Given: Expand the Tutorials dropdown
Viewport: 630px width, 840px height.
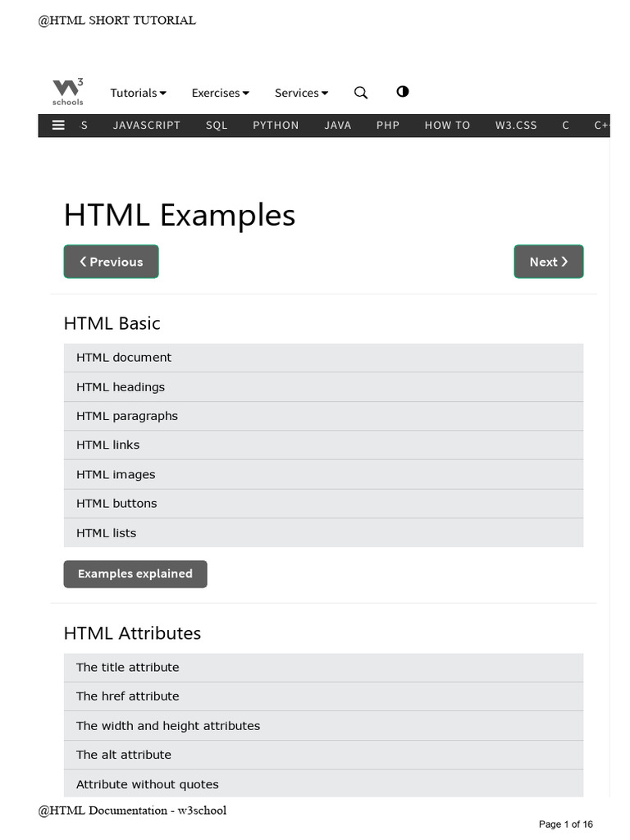Looking at the screenshot, I should (139, 93).
